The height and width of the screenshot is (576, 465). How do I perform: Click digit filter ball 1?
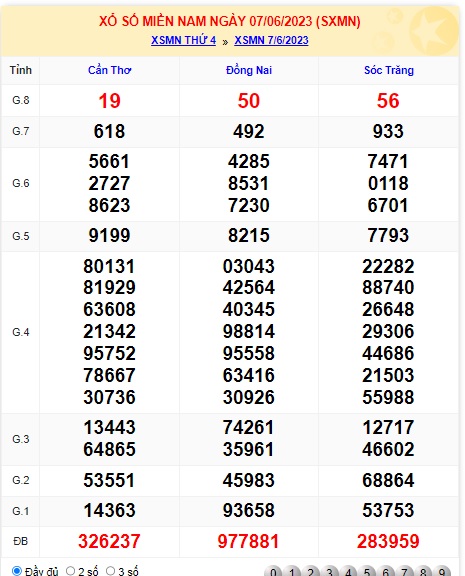pyautogui.click(x=292, y=572)
